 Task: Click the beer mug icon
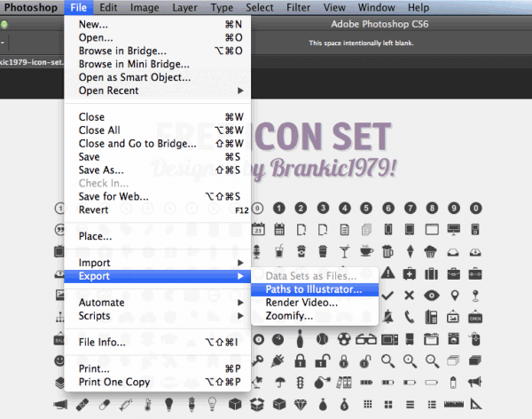[387, 251]
